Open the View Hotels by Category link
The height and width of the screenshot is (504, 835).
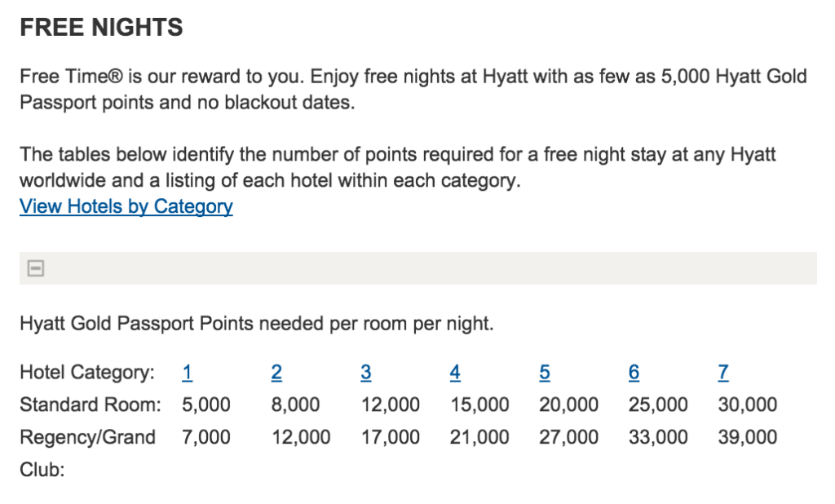coord(126,206)
